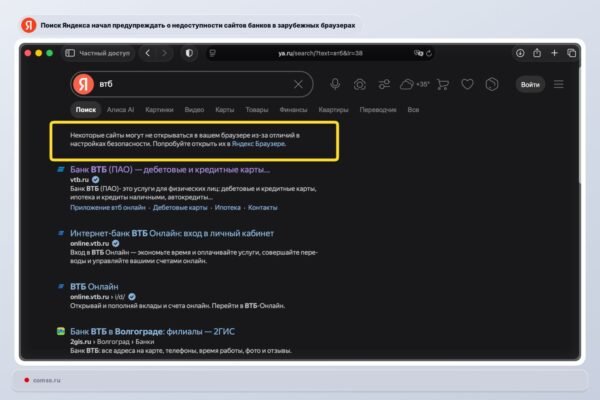Image resolution: width=600 pixels, height=400 pixels.
Task: Open Safari downloads icon
Action: point(520,53)
